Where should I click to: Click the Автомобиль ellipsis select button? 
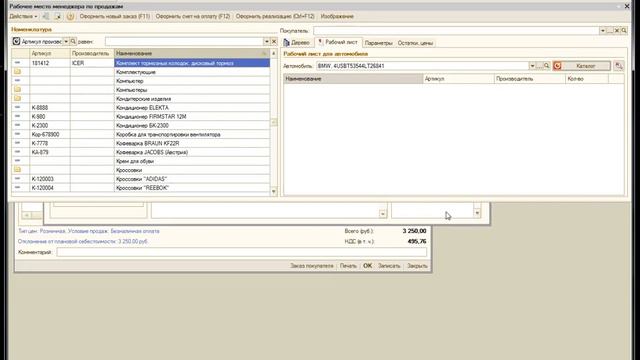pos(539,66)
